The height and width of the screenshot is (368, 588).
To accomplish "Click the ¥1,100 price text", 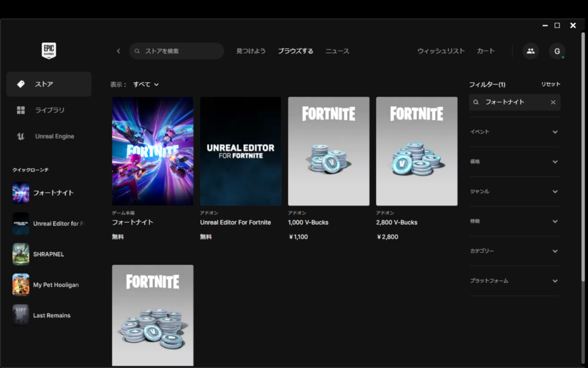I will click(299, 237).
